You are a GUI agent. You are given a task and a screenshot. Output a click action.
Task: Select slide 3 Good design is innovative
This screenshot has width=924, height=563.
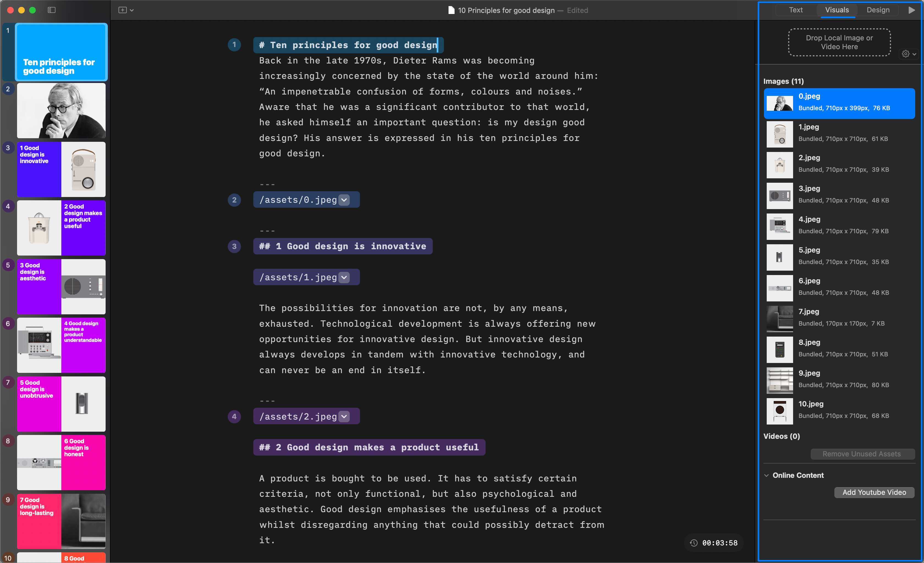[x=61, y=169]
